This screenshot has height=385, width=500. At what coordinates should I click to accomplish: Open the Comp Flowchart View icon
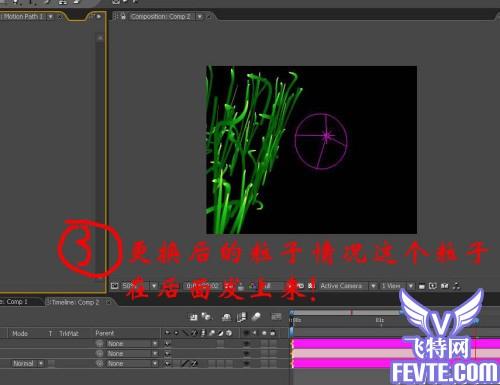pyautogui.click(x=456, y=286)
